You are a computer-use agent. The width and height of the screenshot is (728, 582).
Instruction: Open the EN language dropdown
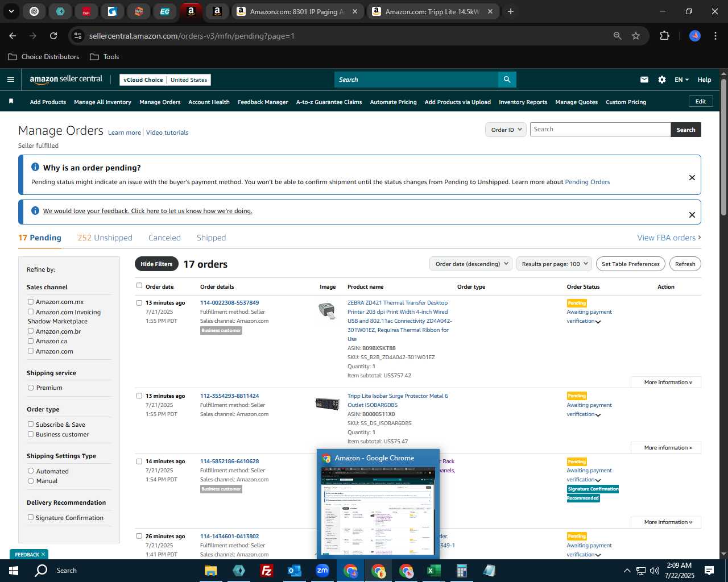click(681, 80)
